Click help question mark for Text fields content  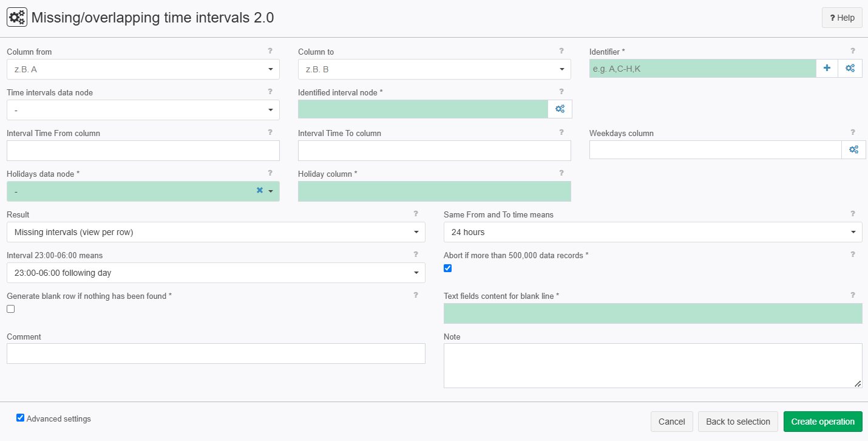[x=853, y=295]
